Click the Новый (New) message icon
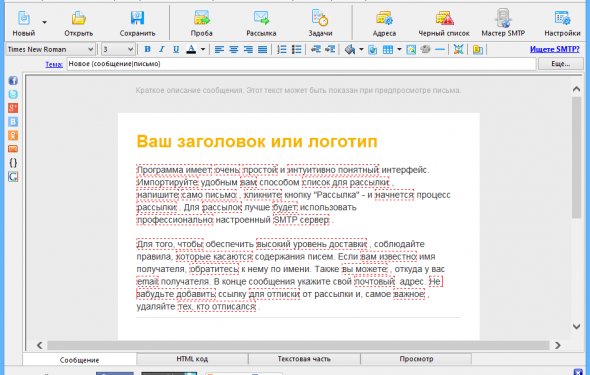Image resolution: width=590 pixels, height=375 pixels. (24, 18)
